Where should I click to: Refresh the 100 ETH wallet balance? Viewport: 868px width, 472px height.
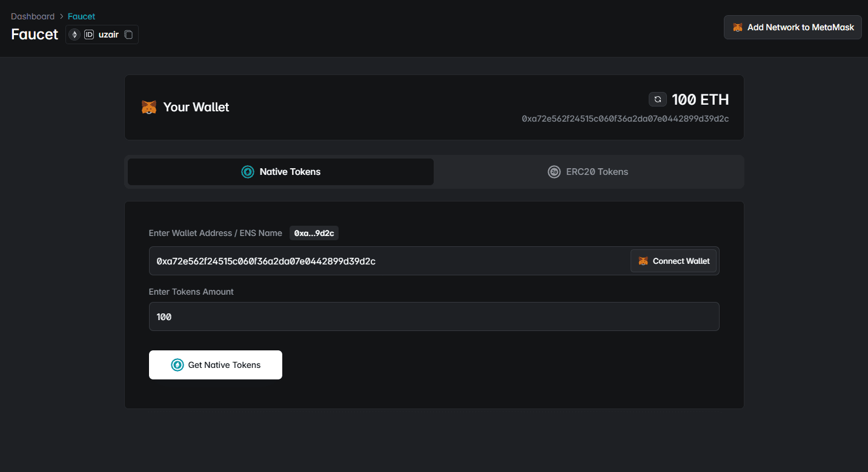[x=658, y=99]
